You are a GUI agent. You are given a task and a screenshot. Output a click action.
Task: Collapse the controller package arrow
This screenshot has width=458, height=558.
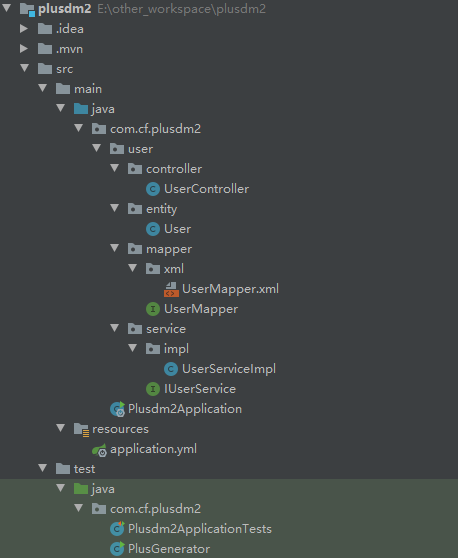tap(115, 168)
